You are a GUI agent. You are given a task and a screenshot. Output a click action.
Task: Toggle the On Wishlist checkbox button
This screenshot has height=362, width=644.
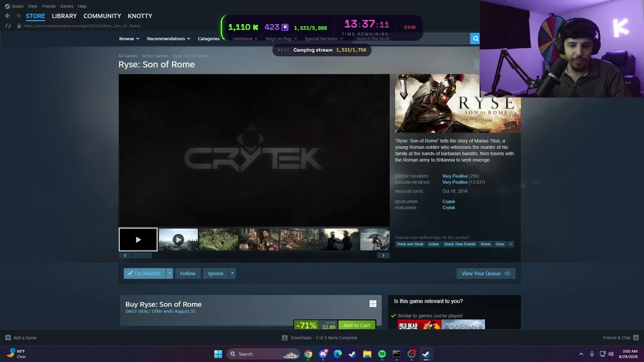coord(144,274)
